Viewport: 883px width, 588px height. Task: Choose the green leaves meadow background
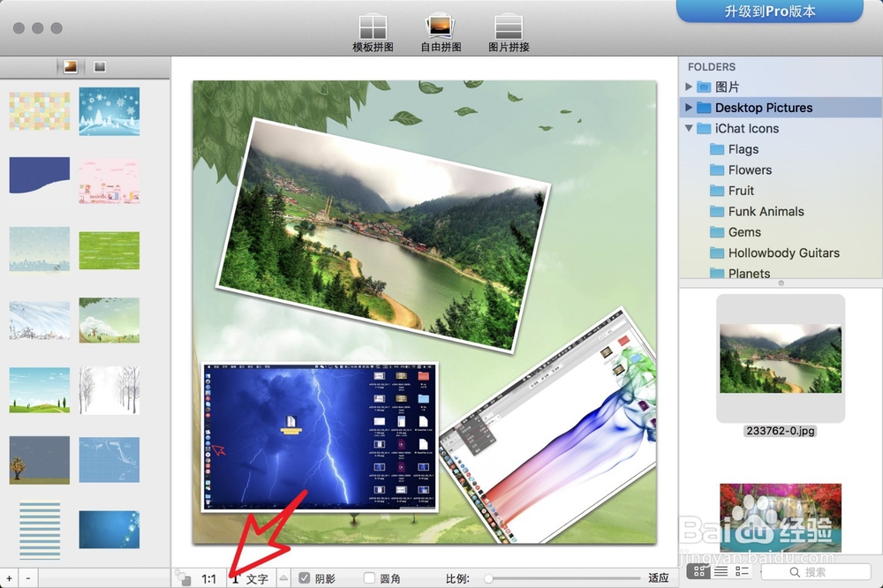(x=109, y=320)
